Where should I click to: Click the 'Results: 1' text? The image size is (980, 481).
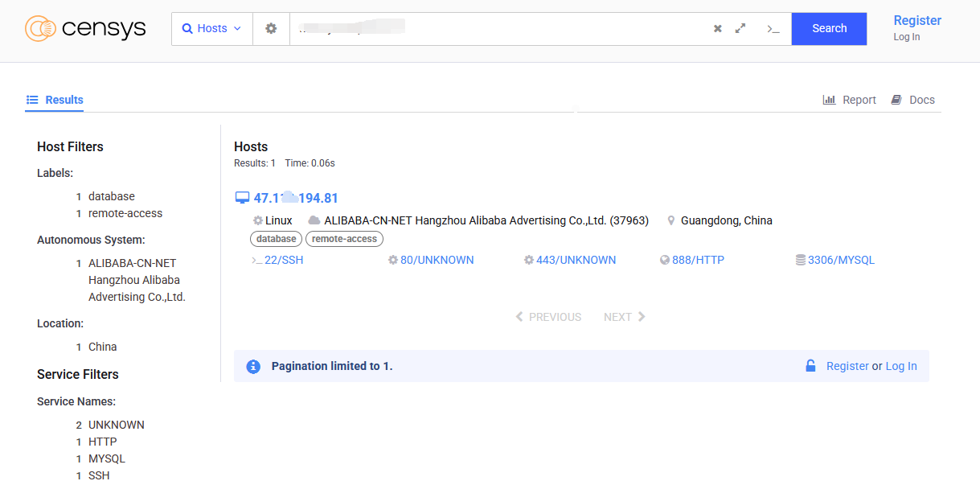pyautogui.click(x=255, y=163)
